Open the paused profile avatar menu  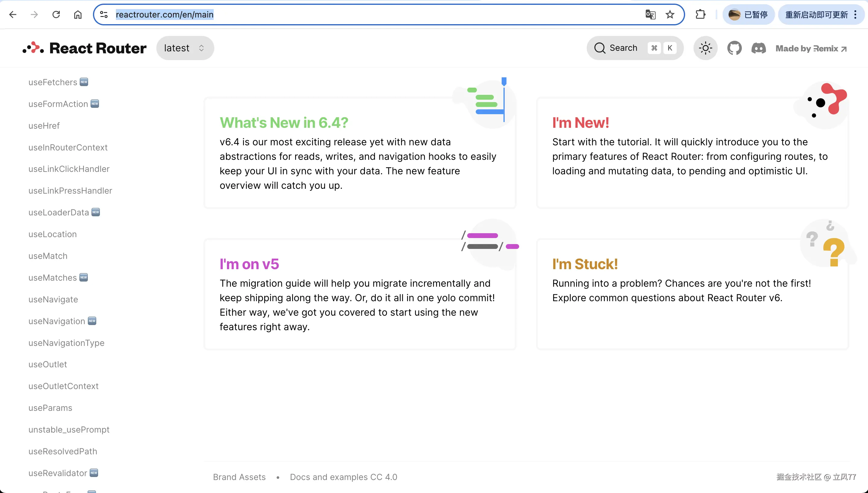click(x=748, y=14)
